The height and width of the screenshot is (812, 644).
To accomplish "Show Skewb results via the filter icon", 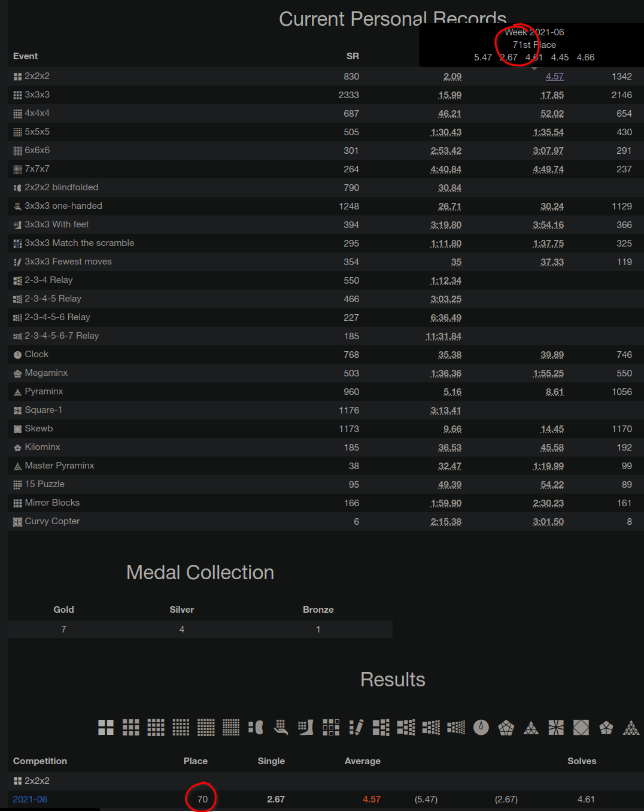I will tap(581, 727).
